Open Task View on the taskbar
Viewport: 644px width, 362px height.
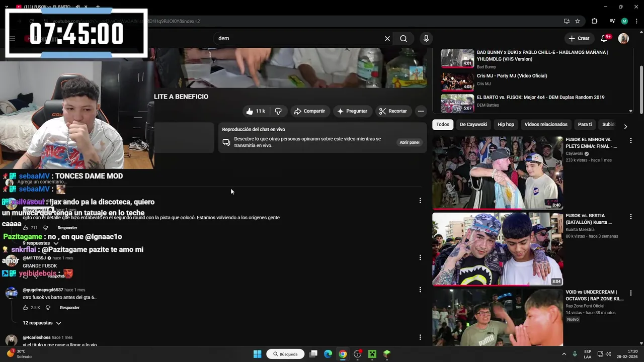[x=313, y=354]
